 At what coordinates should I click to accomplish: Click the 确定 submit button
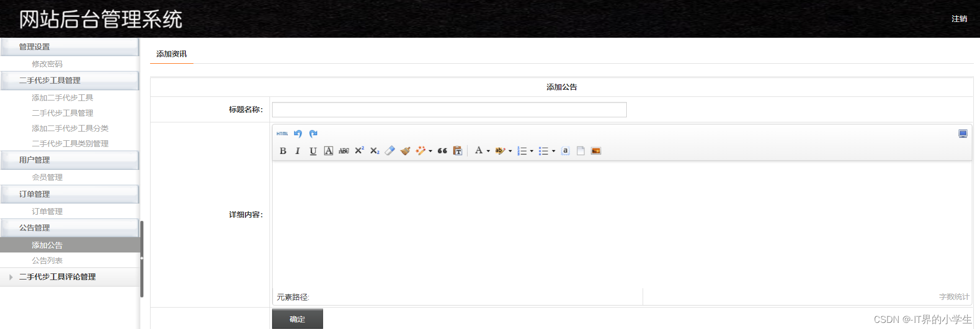[x=297, y=319]
